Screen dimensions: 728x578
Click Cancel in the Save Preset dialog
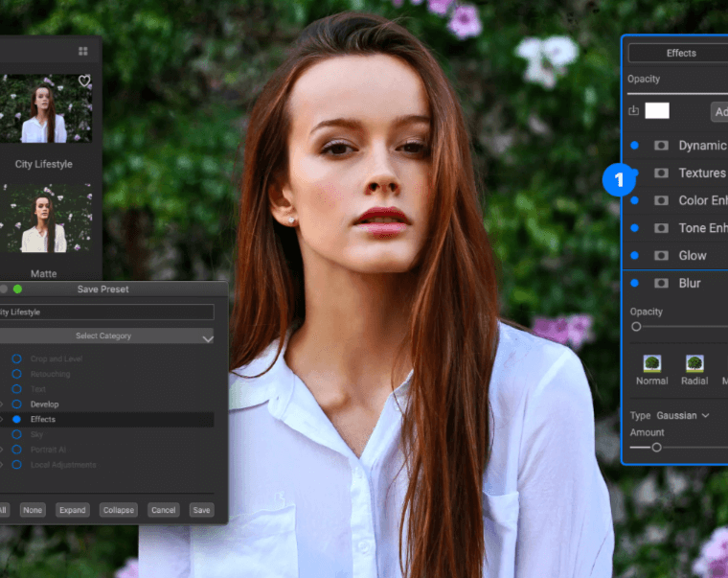tap(164, 510)
